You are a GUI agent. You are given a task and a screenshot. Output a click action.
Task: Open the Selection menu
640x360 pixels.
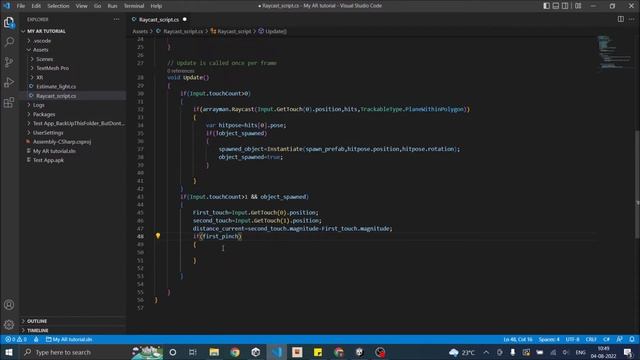click(58, 6)
